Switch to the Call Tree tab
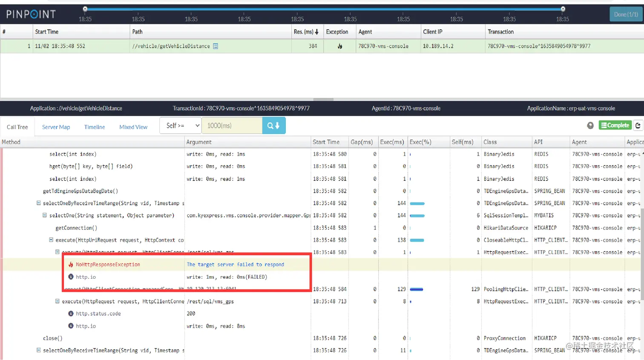This screenshot has width=644, height=360. tap(17, 127)
